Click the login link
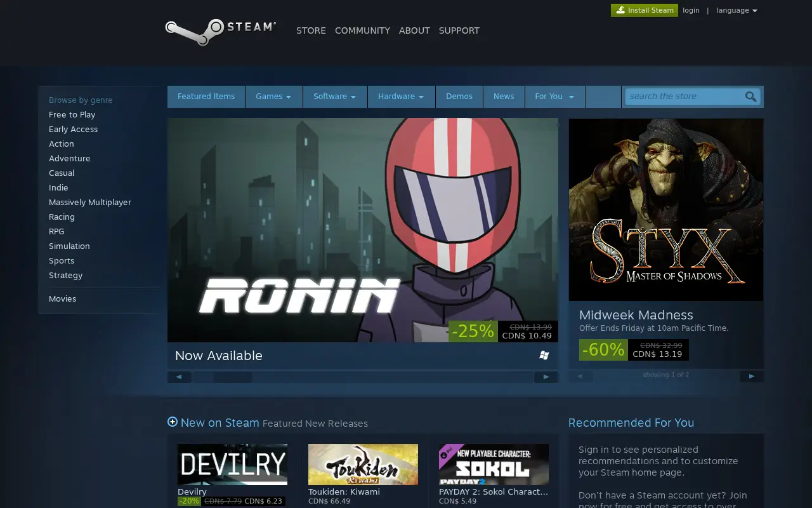 (691, 10)
